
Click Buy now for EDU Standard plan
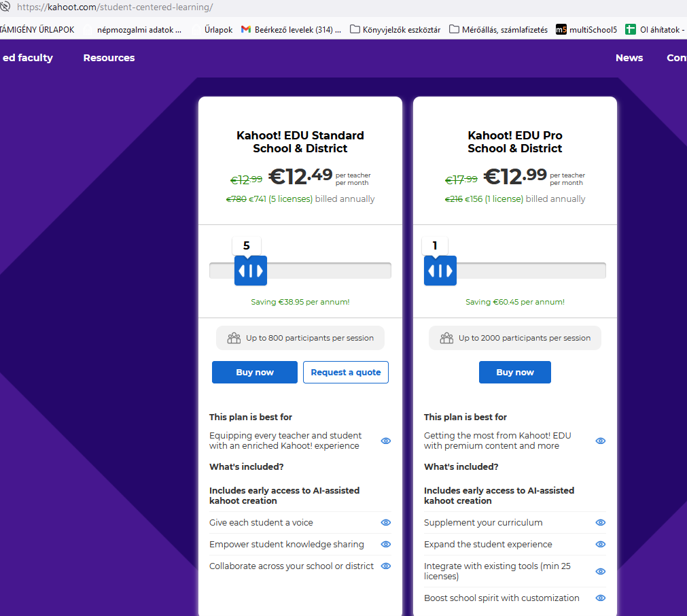click(255, 372)
